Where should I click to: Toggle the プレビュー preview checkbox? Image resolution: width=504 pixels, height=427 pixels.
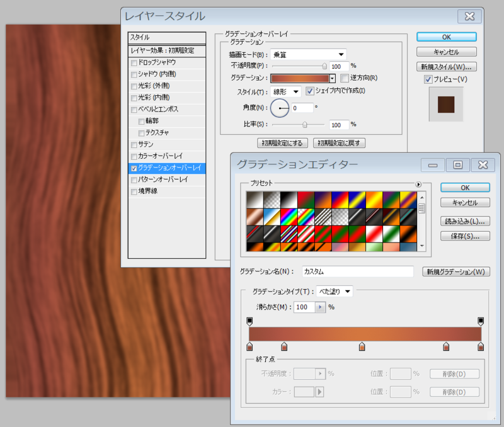click(427, 80)
